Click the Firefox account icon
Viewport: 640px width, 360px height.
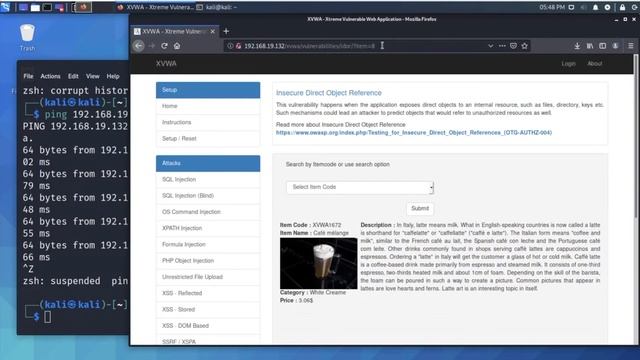615,46
